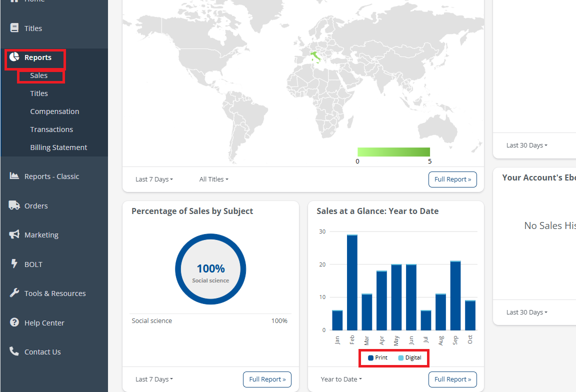Click the Marketing megaphone icon
Screen dimensions: 576x392
click(14, 234)
